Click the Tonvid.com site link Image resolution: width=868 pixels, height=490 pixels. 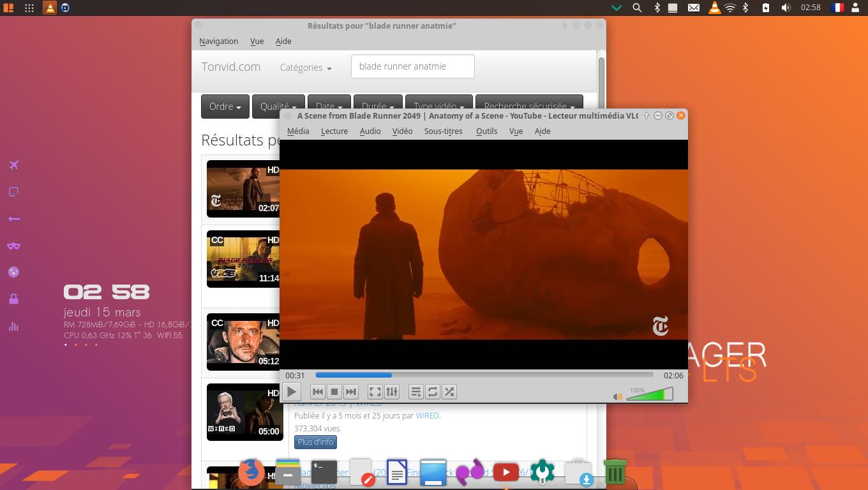tap(231, 66)
